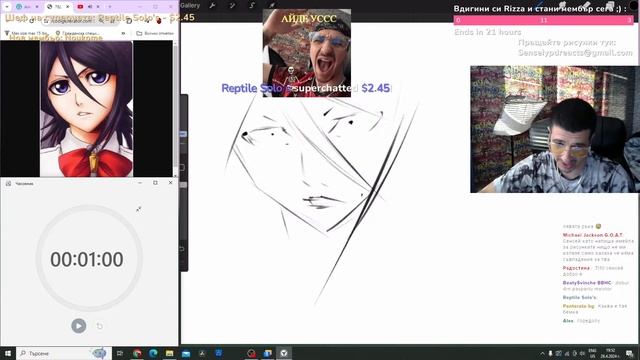Open the notification center icon
The height and width of the screenshot is (360, 640).
[x=629, y=353]
